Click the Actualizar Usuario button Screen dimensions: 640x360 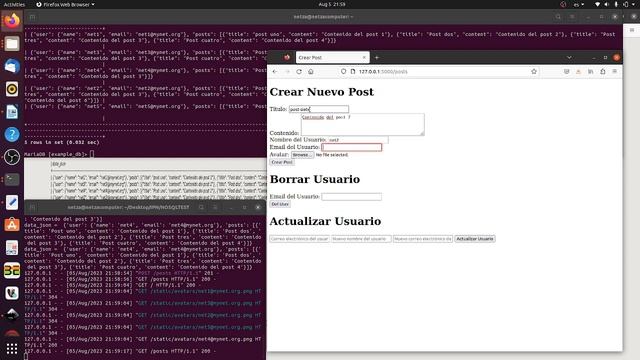[475, 239]
